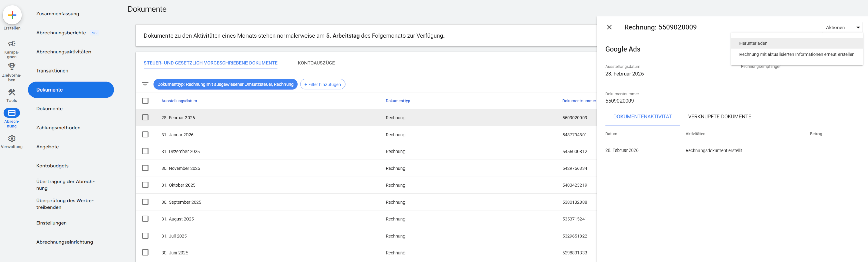Click document number 5456000812
Screen dimensions: 868x262
[574, 152]
